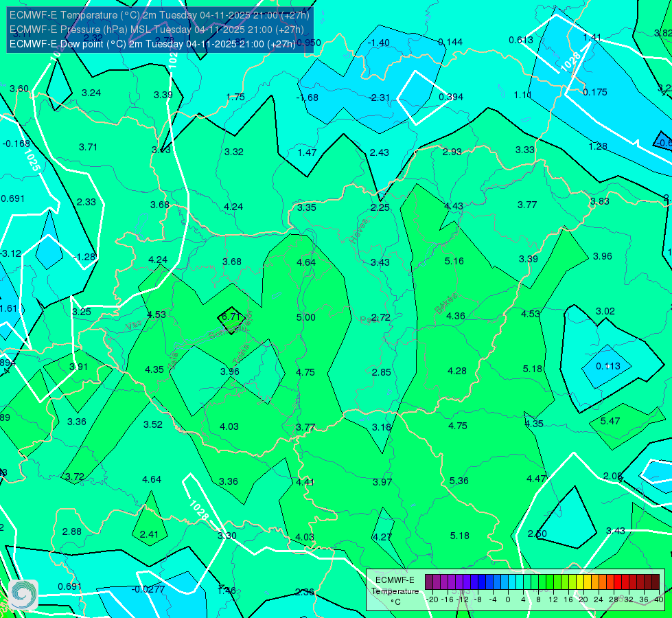Click the -0.0277 value near the bottom
The width and height of the screenshot is (672, 618).
tap(148, 589)
